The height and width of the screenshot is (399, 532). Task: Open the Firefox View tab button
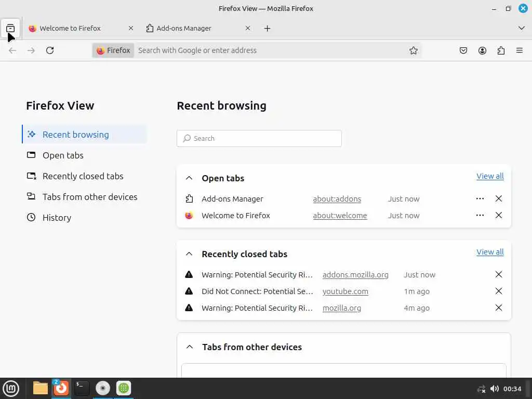coord(10,29)
